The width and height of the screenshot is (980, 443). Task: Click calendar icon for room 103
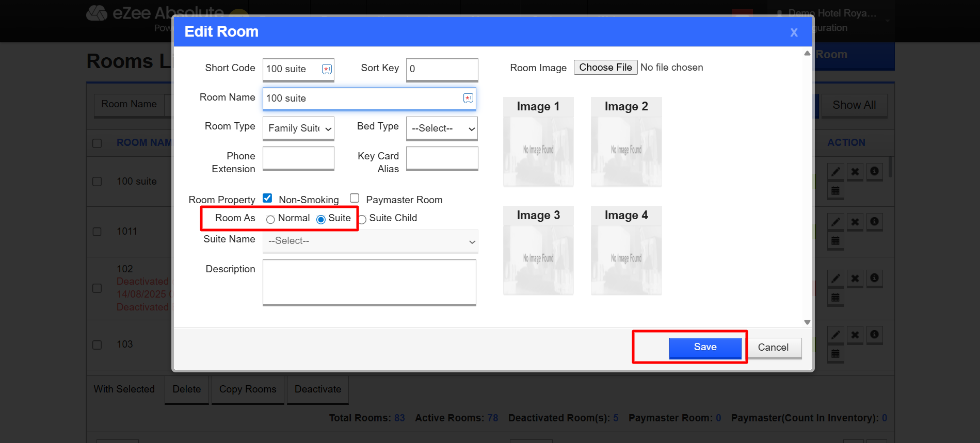(x=836, y=354)
